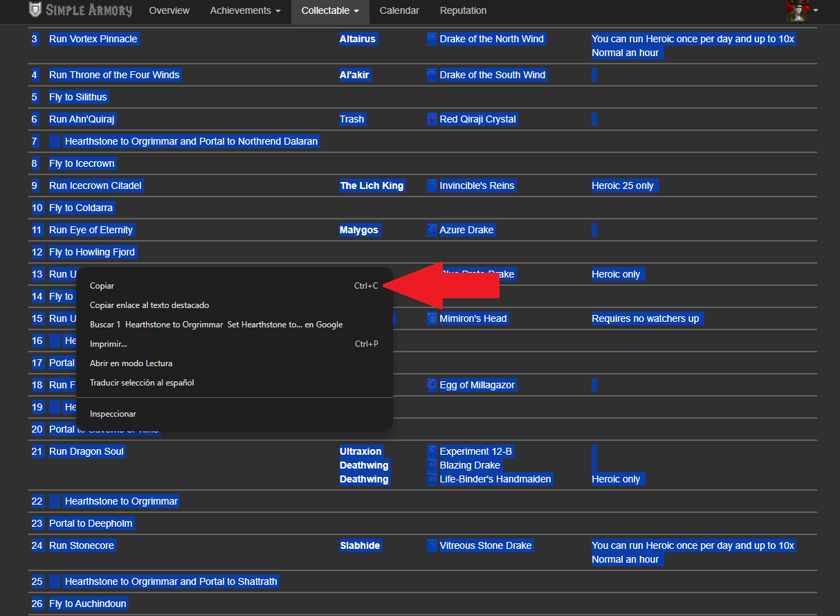The image size is (840, 616).
Task: Click the Drake of the South Wind icon
Action: [432, 75]
